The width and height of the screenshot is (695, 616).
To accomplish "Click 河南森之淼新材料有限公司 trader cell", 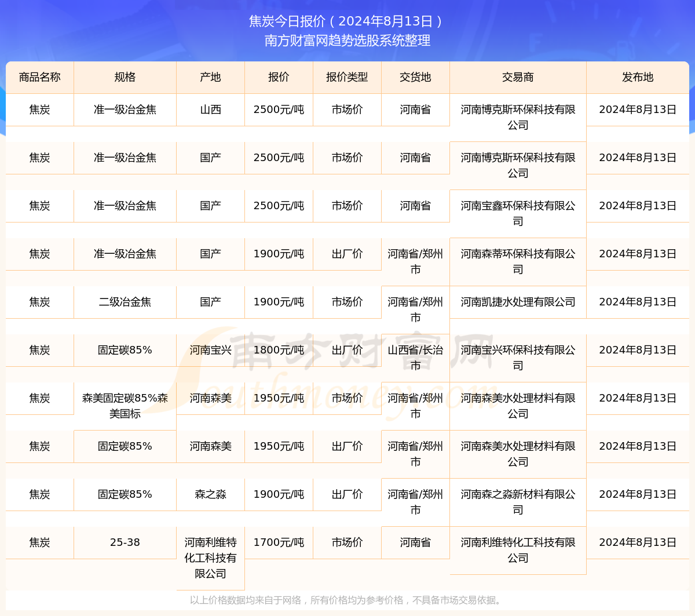I will click(x=518, y=502).
